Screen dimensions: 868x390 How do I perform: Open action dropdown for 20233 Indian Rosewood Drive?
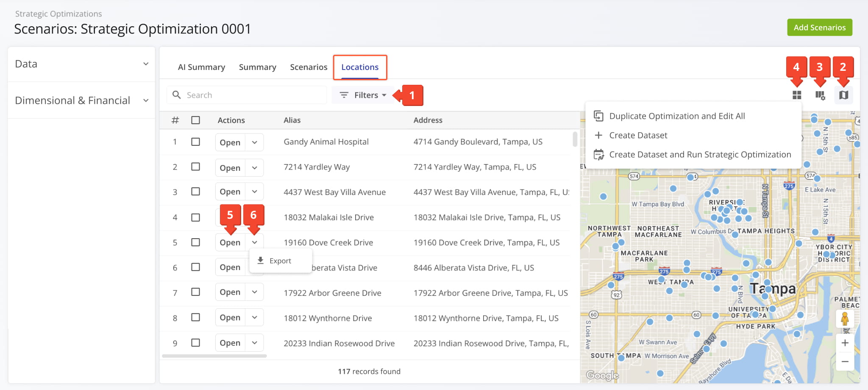click(254, 343)
